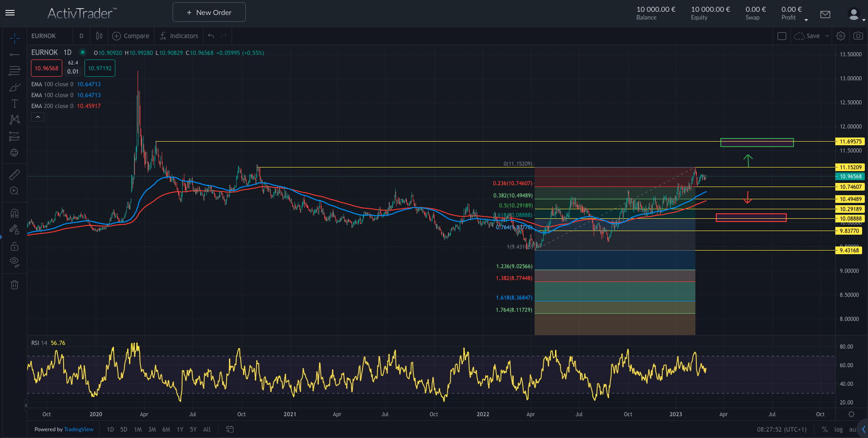Activate the zoom-in tool
868x438 pixels.
14,191
